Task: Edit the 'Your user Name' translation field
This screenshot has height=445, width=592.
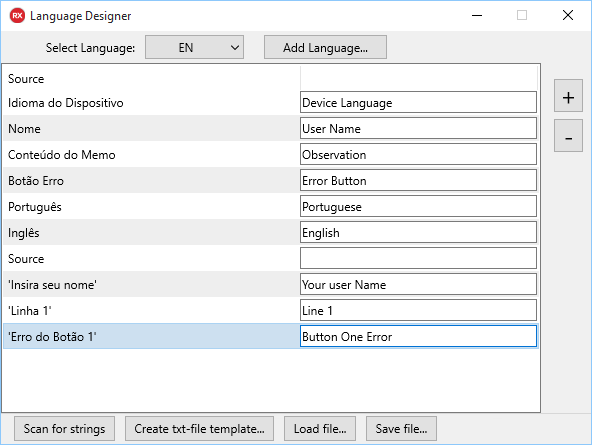Action: click(418, 285)
